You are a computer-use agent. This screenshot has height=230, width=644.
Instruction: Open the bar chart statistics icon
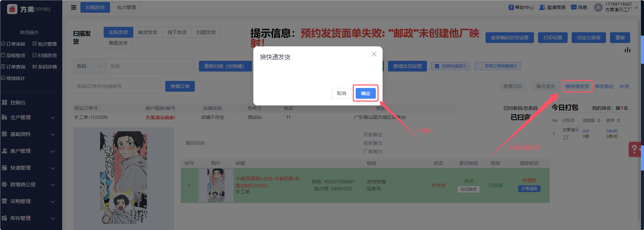628,50
